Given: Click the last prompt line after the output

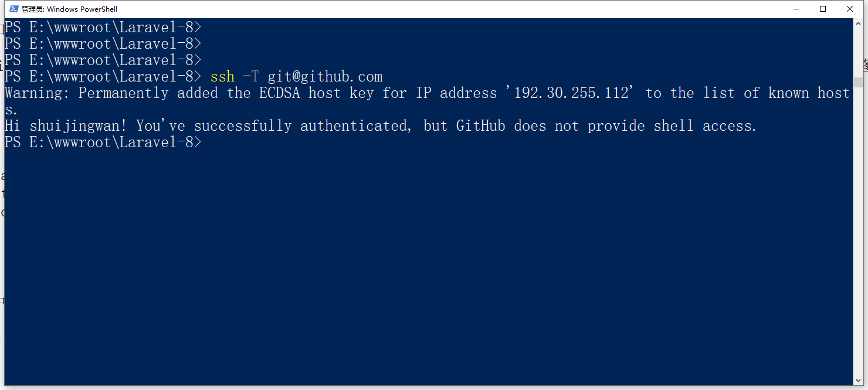Looking at the screenshot, I should pyautogui.click(x=103, y=143).
